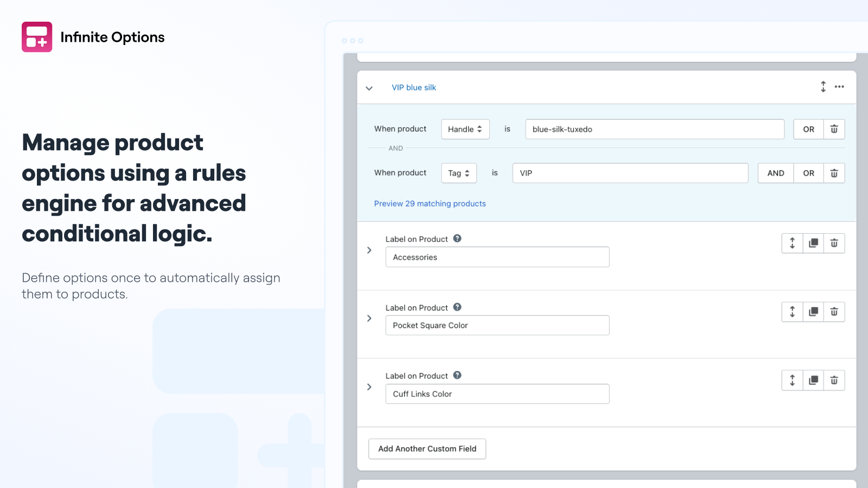Delete the Pocket Square Color field
This screenshot has height=488, width=868.
tap(834, 312)
